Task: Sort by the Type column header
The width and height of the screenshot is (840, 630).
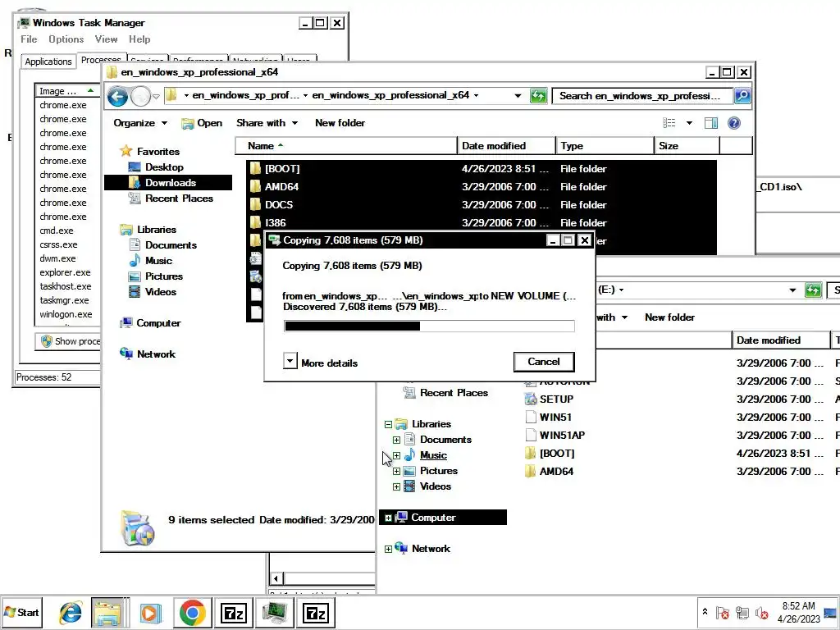Action: [x=605, y=146]
